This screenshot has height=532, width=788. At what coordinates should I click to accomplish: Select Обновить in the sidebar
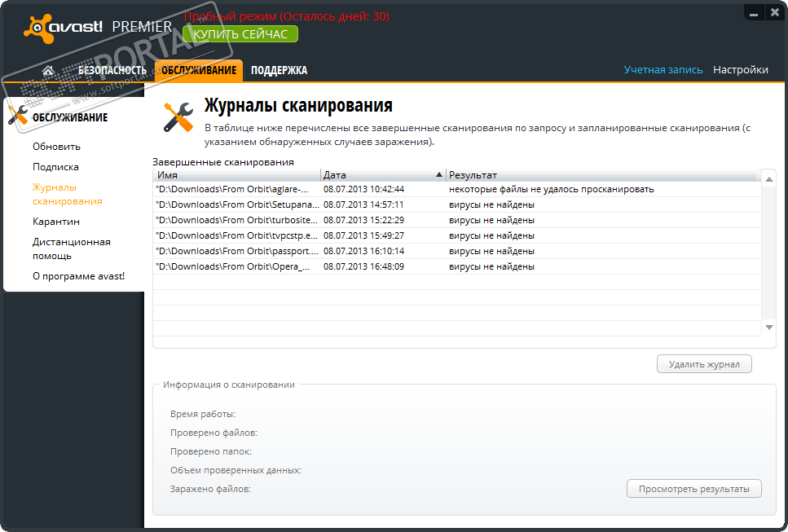[x=56, y=147]
